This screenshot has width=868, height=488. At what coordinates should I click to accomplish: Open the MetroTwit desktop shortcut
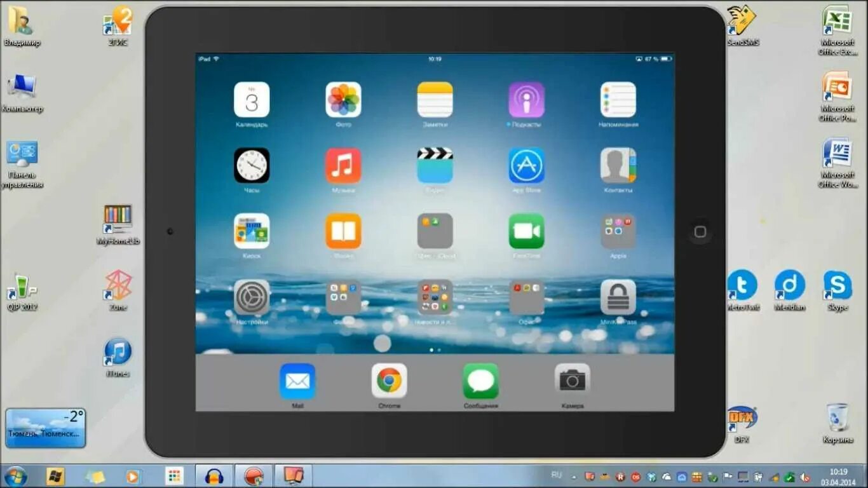[x=742, y=290]
